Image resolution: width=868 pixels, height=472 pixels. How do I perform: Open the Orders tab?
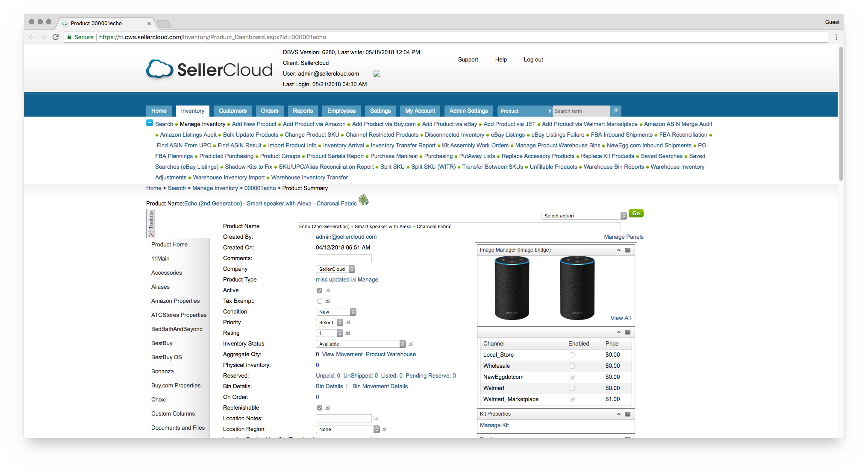click(270, 111)
